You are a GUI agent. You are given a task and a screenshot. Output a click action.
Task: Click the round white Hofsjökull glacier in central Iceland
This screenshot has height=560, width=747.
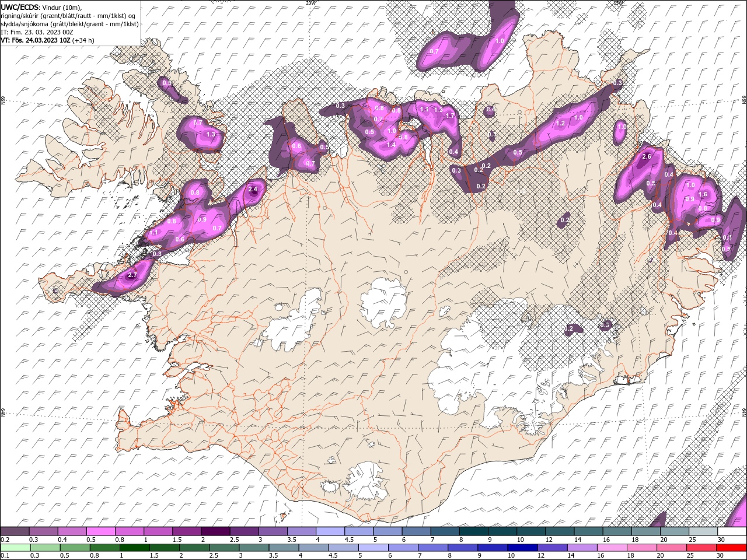tap(384, 303)
